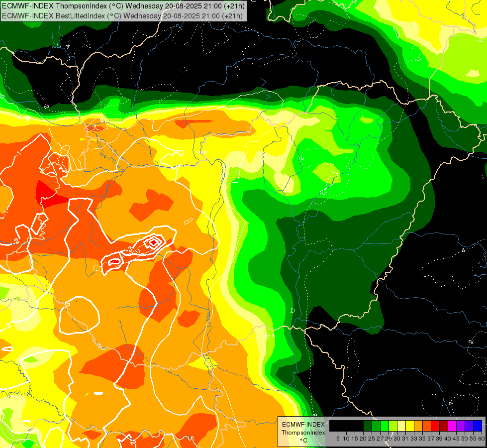
Task: Click the legend scale value 45
Action: [x=457, y=439]
